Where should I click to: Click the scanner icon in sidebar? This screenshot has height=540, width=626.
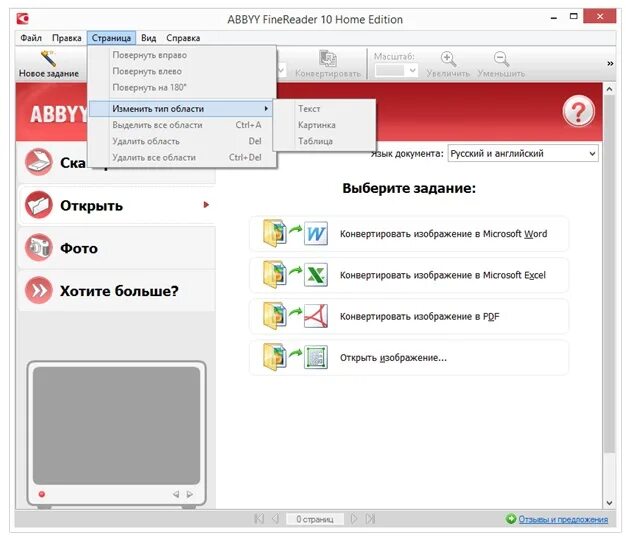(x=38, y=162)
